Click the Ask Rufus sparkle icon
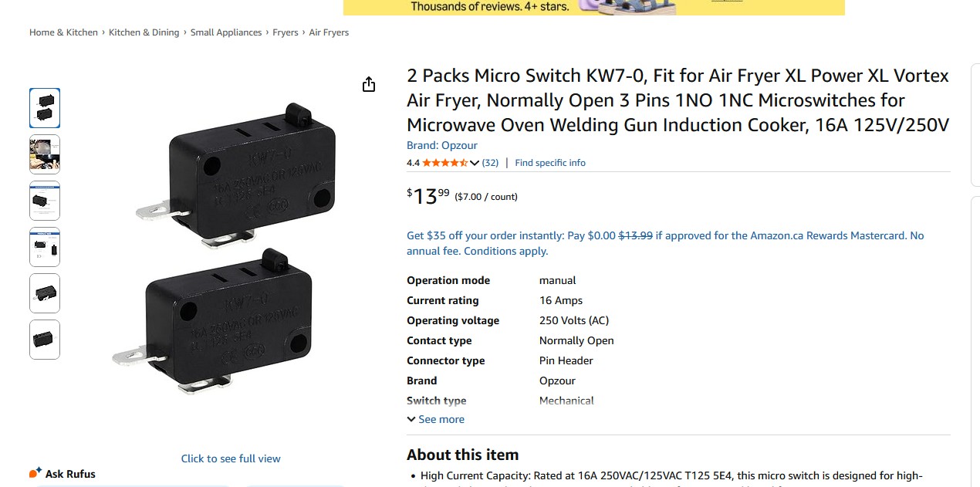The height and width of the screenshot is (487, 980). [35, 472]
